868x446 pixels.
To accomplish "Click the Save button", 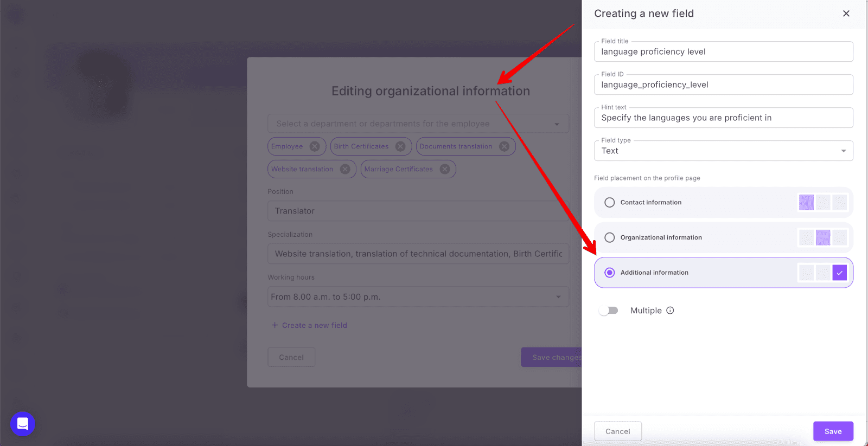I will pos(833,431).
